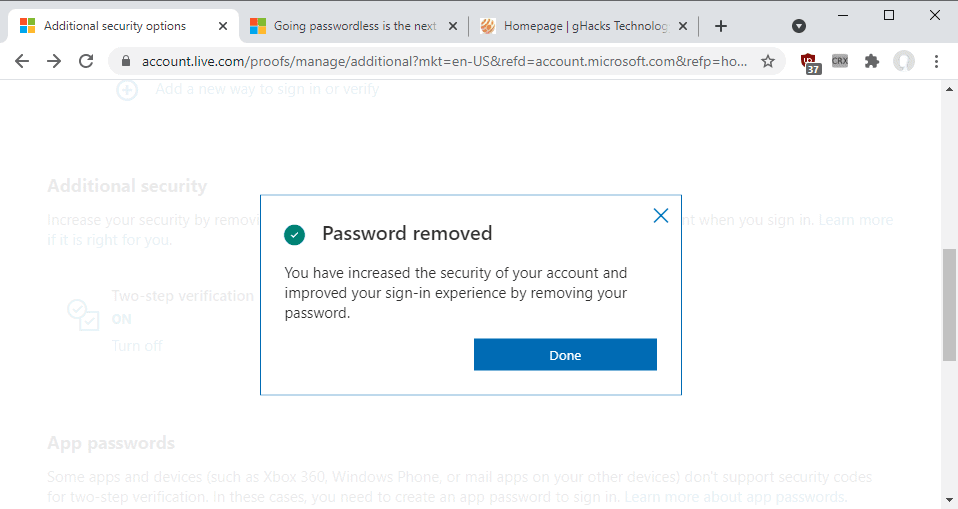The image size is (958, 509).
Task: Click the browser forward arrow
Action: (54, 61)
